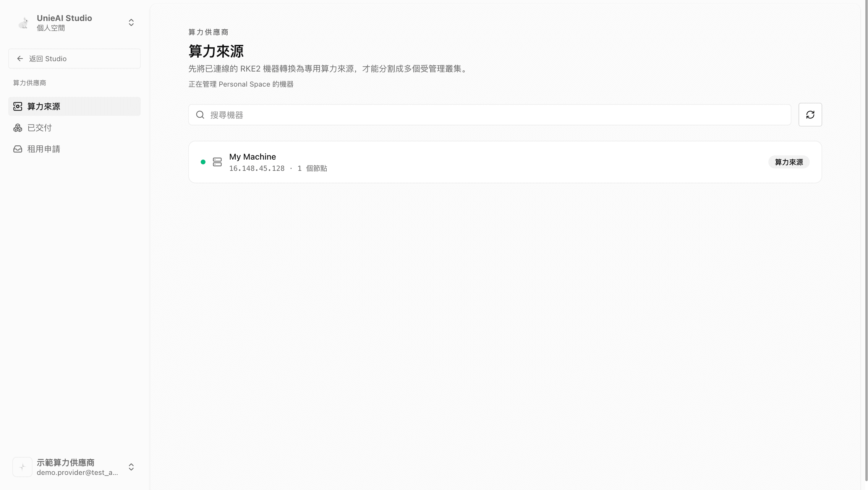Click the 算力來源 sidebar icon
The height and width of the screenshot is (490, 868).
click(18, 106)
